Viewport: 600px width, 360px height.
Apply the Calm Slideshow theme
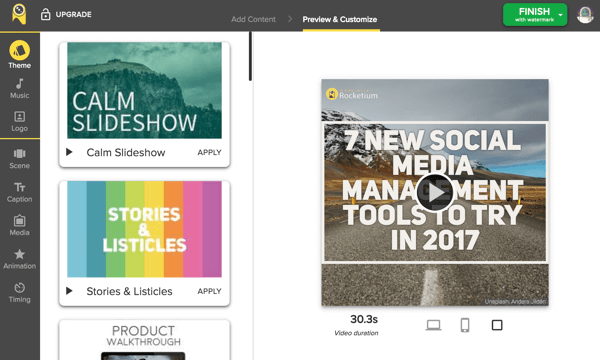click(209, 152)
